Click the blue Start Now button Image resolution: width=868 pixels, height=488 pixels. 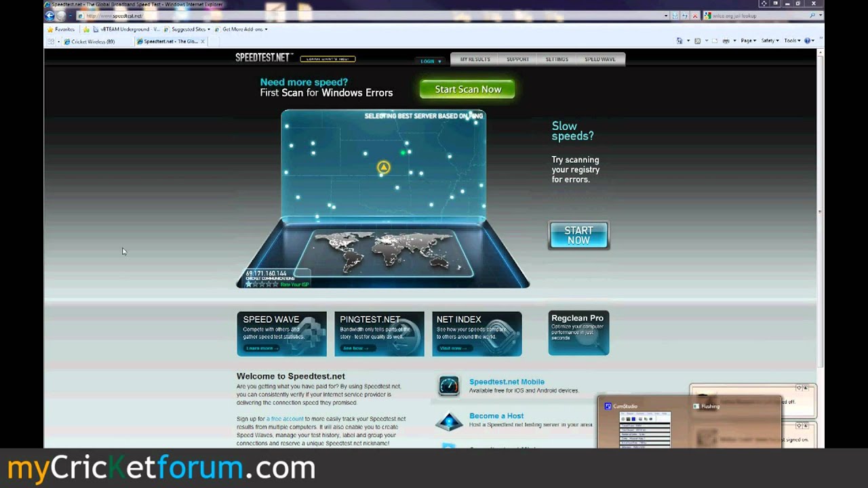pos(578,235)
